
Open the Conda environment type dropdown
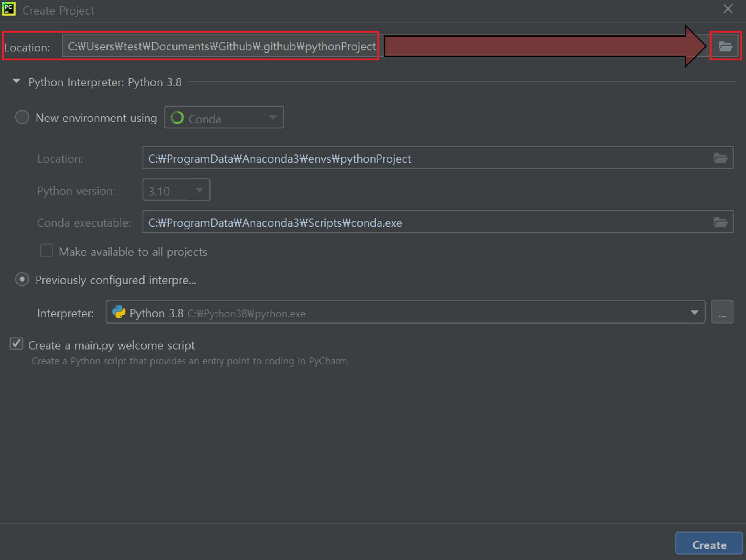[224, 117]
